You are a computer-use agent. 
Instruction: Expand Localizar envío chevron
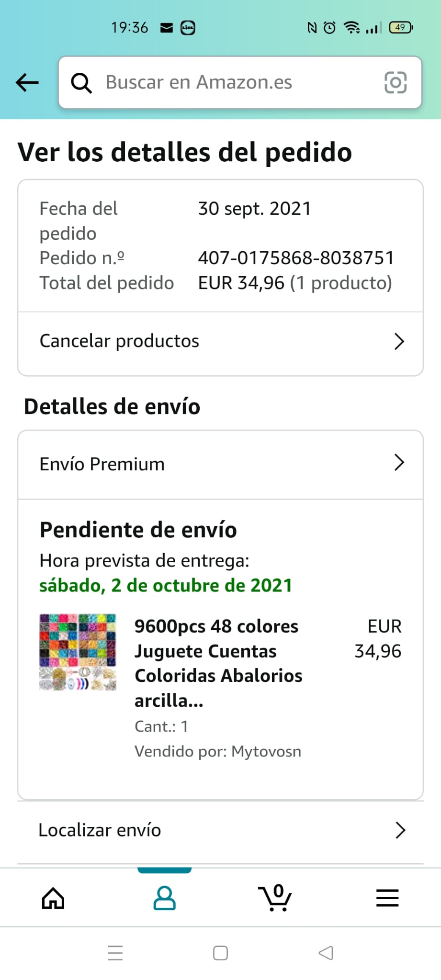pos(400,830)
